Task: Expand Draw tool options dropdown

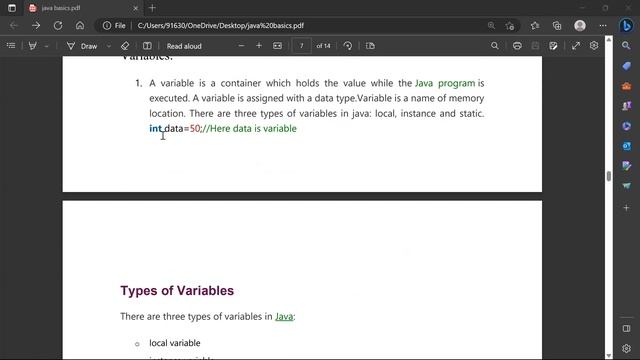Action: point(109,46)
